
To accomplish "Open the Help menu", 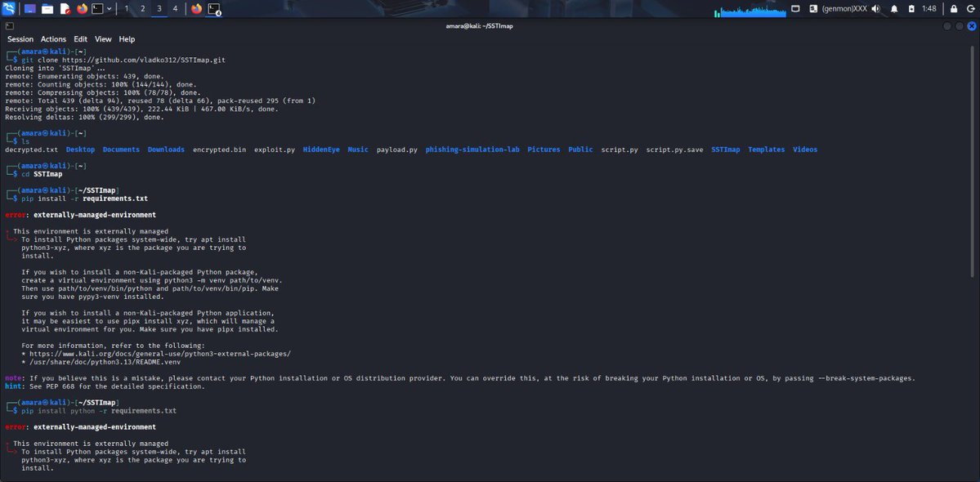I will tap(127, 39).
